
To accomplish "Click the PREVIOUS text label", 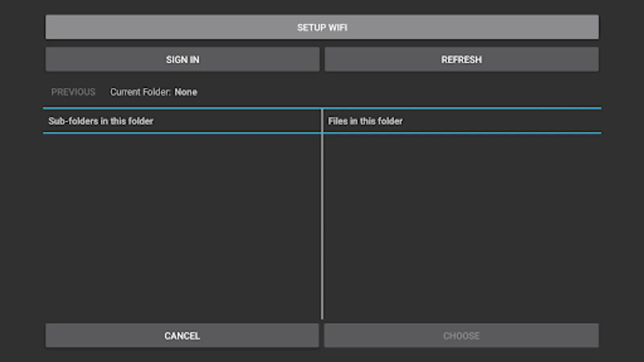I will [x=73, y=92].
